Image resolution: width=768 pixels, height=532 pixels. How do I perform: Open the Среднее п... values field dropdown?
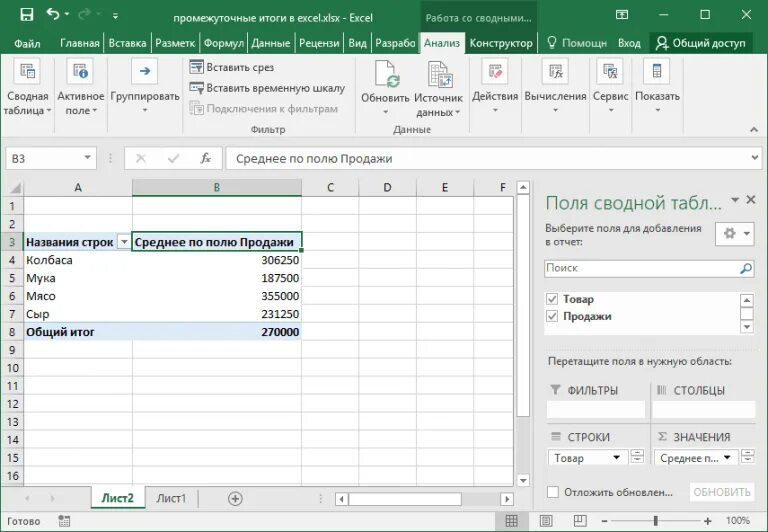(727, 458)
